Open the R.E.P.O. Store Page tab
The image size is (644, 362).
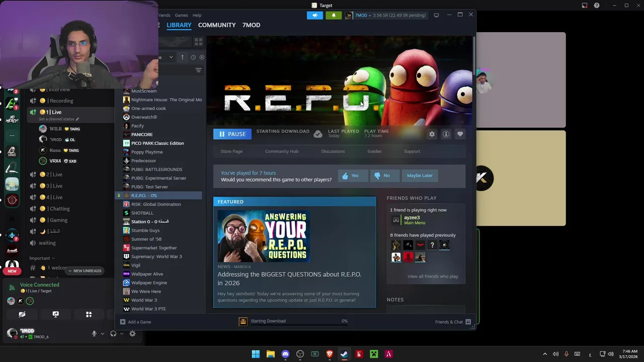tap(231, 151)
